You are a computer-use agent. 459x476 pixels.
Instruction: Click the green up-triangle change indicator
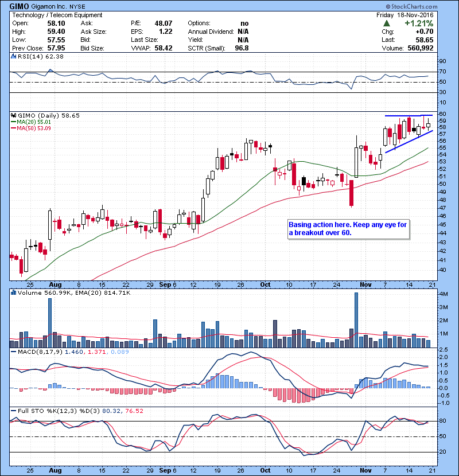386,24
